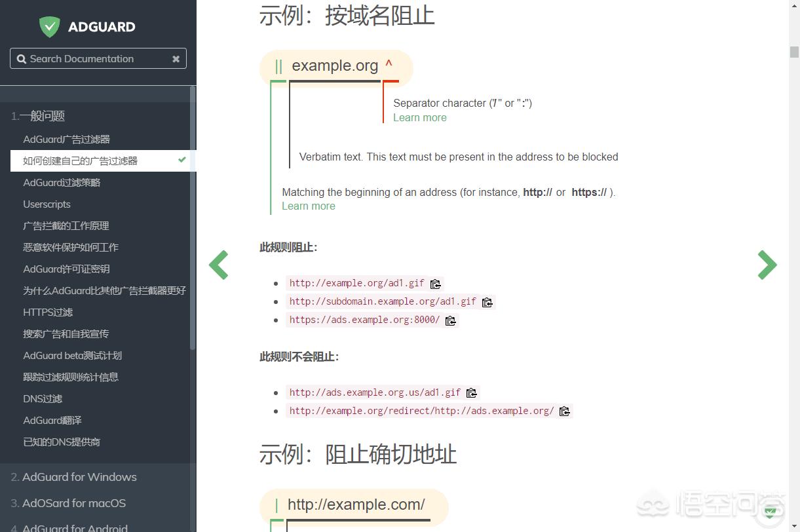Open the AdGuard翻译 page
Image resolution: width=800 pixels, height=532 pixels.
tap(52, 420)
